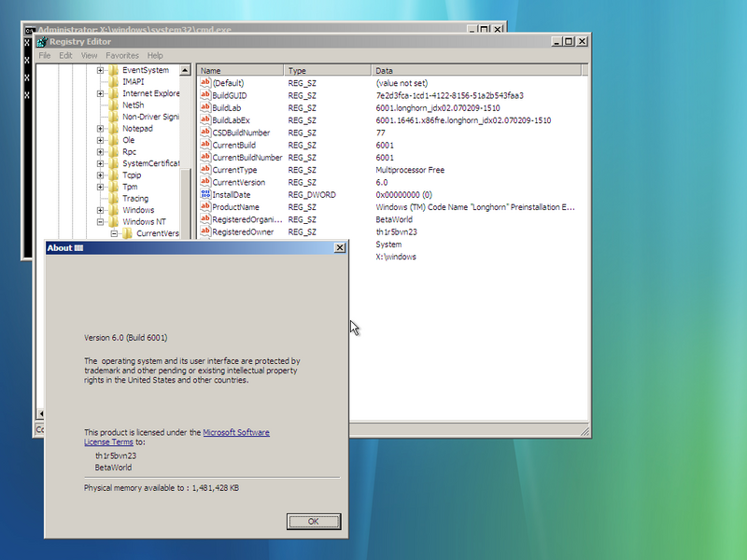Select the CurrentVersion value icon in list

point(204,182)
